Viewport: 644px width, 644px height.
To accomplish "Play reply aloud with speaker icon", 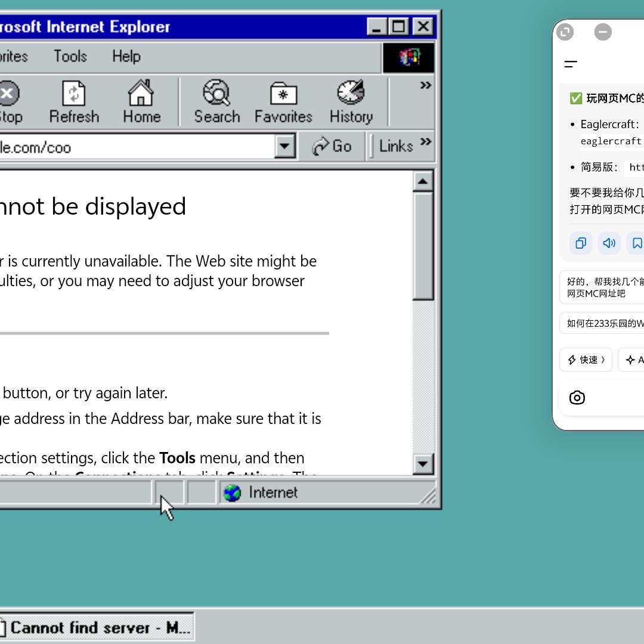I will point(609,243).
